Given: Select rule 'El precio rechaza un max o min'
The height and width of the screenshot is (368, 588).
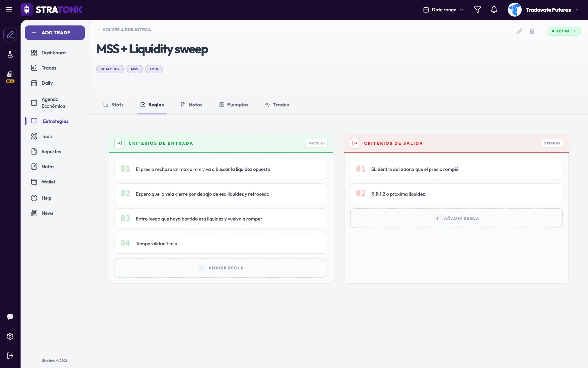Looking at the screenshot, I should pos(221,169).
